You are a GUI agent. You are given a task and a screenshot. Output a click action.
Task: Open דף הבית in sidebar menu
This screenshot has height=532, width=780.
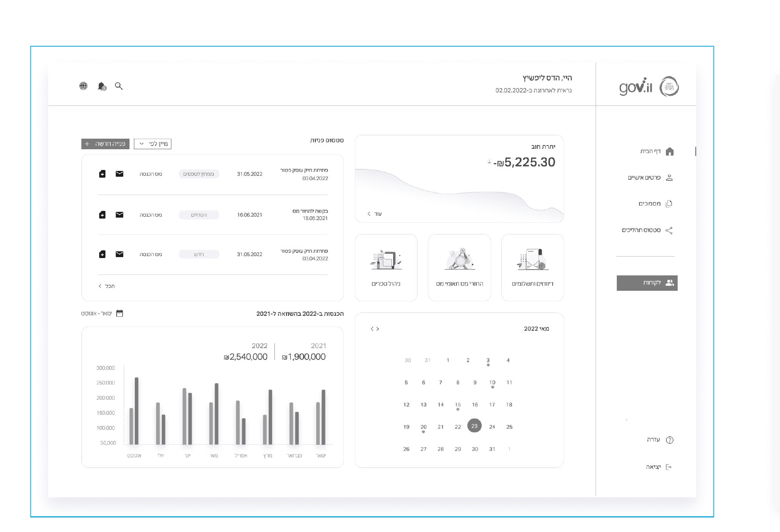click(x=657, y=151)
